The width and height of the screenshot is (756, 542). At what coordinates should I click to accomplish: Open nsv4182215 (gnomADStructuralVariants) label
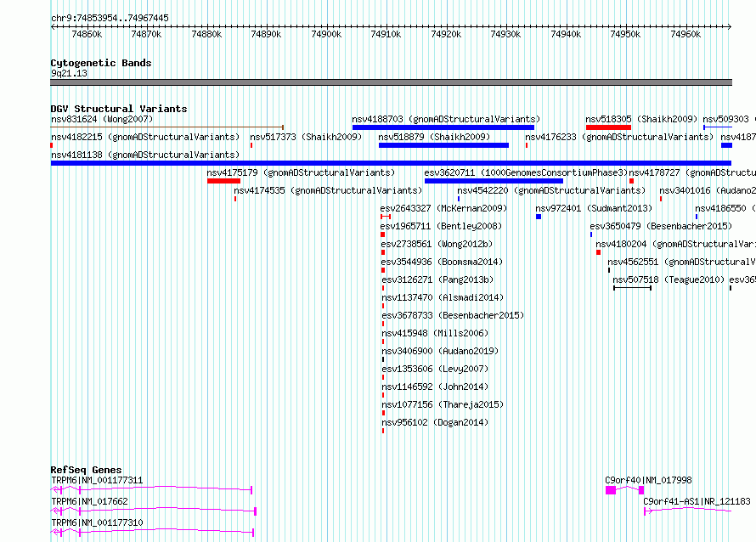click(145, 137)
